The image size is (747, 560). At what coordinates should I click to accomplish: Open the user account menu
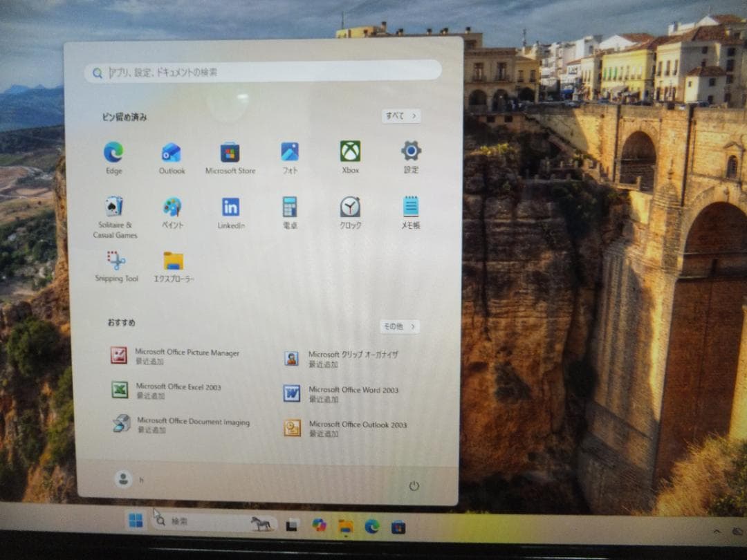point(122,478)
